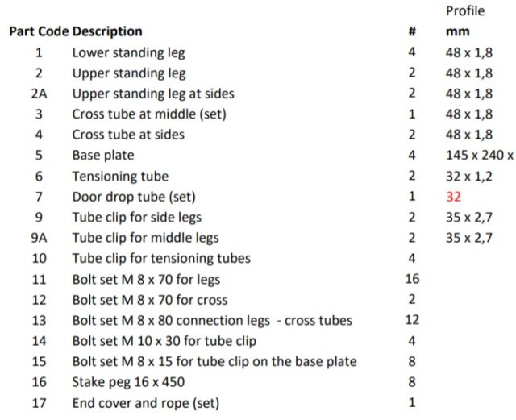The width and height of the screenshot is (516, 420).
Task: Click 'Lower standing leg' description
Action: click(x=129, y=53)
